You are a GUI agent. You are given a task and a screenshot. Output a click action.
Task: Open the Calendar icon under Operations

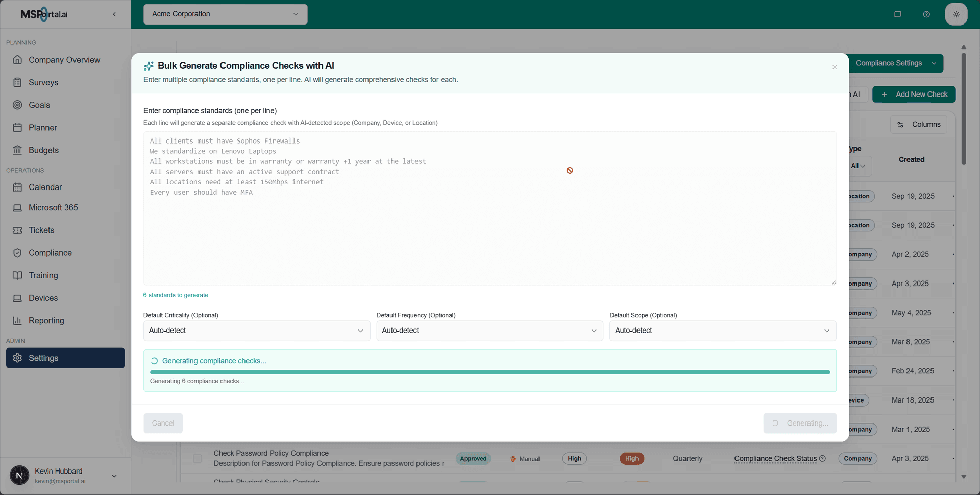[x=18, y=187]
